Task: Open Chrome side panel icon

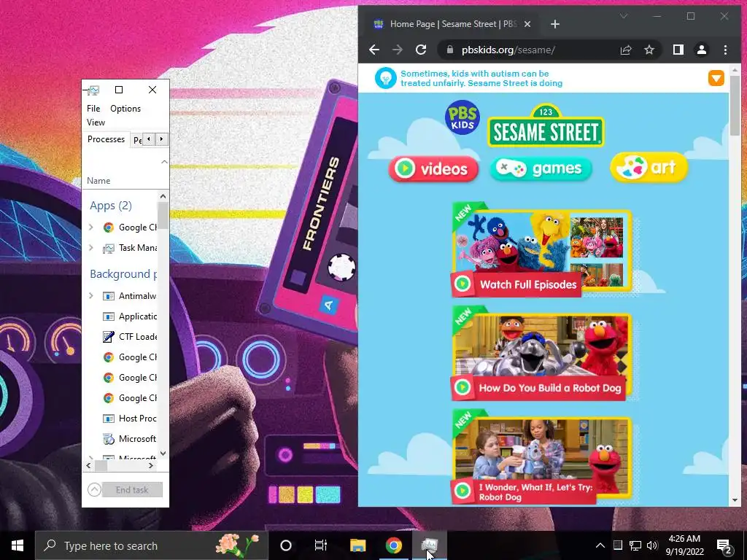Action: point(678,50)
